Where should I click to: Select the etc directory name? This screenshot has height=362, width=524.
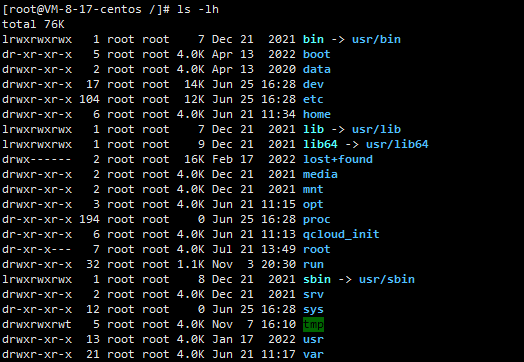(313, 99)
